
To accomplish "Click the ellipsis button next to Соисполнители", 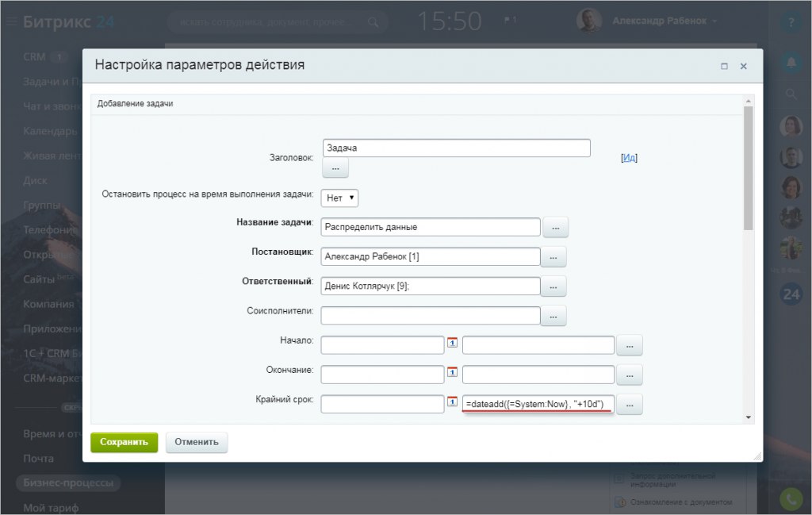I will tap(553, 316).
